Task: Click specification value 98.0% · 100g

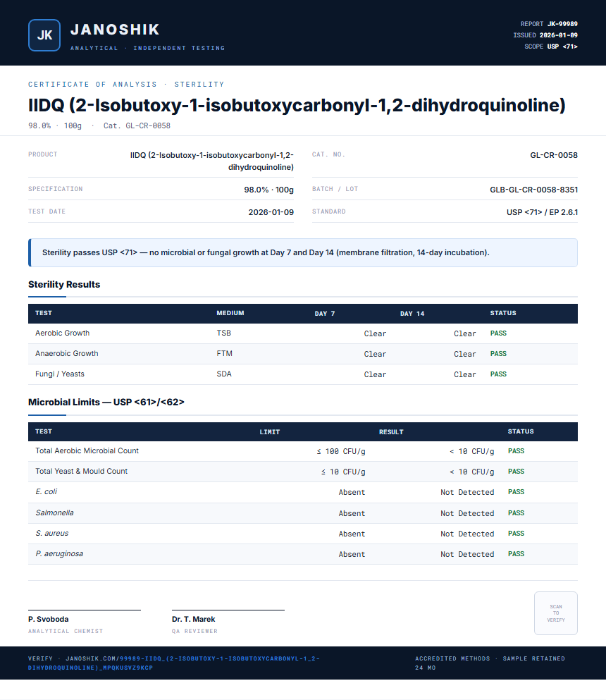Action: pyautogui.click(x=268, y=190)
